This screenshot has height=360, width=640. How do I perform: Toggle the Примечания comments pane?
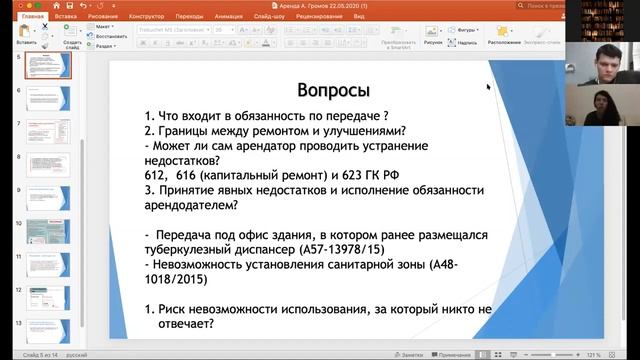tap(451, 355)
